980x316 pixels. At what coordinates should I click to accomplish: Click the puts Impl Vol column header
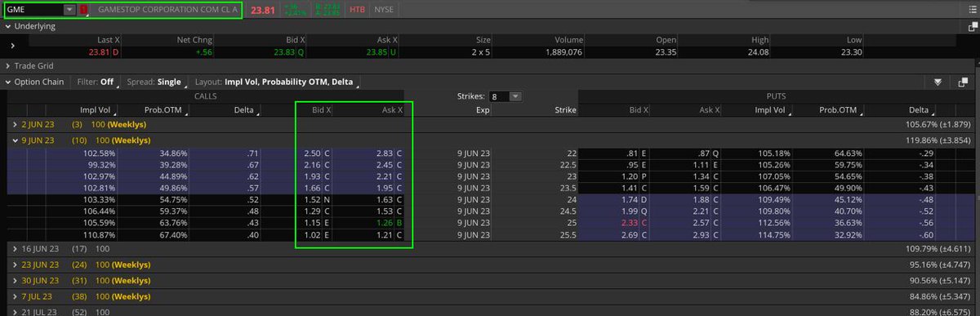pos(771,109)
